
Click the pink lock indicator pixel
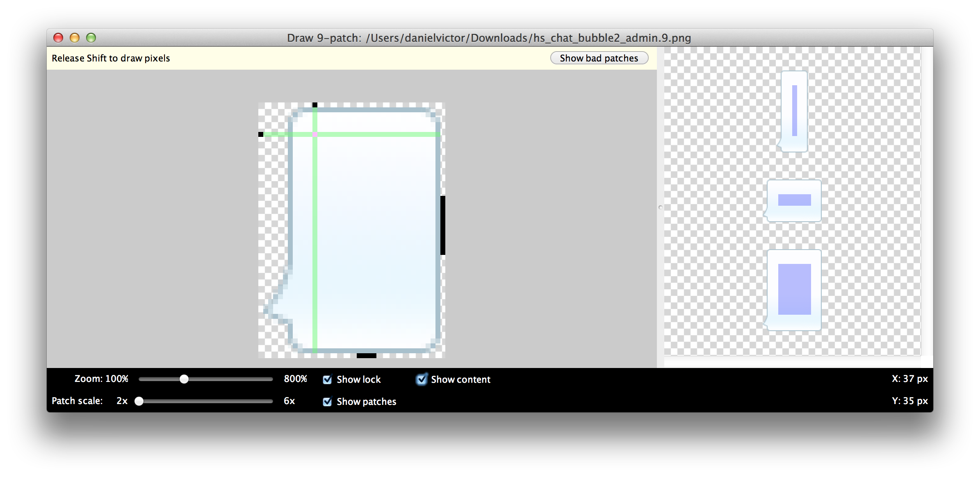[x=314, y=134]
